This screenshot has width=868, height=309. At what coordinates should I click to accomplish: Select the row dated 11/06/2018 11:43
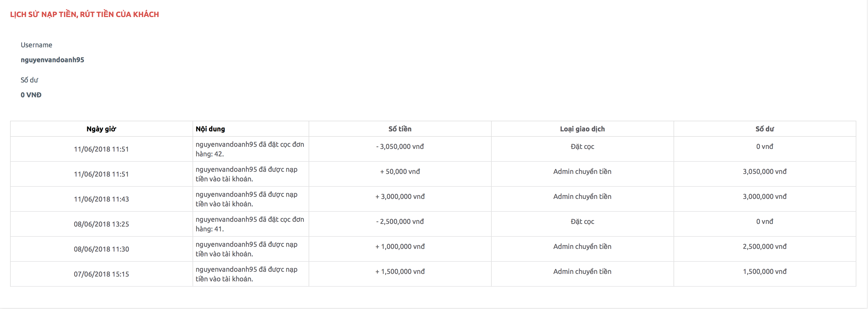click(x=433, y=199)
